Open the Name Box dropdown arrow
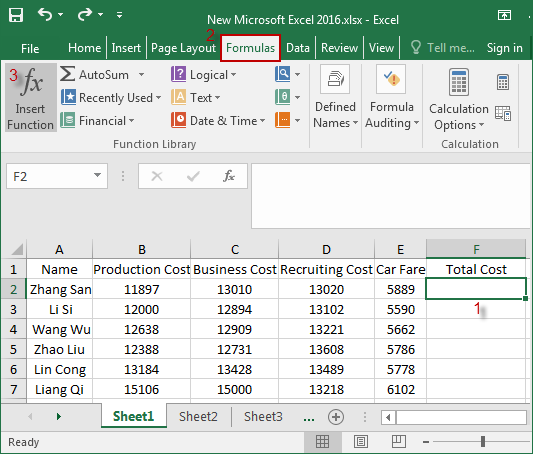Image resolution: width=533 pixels, height=454 pixels. [98, 175]
